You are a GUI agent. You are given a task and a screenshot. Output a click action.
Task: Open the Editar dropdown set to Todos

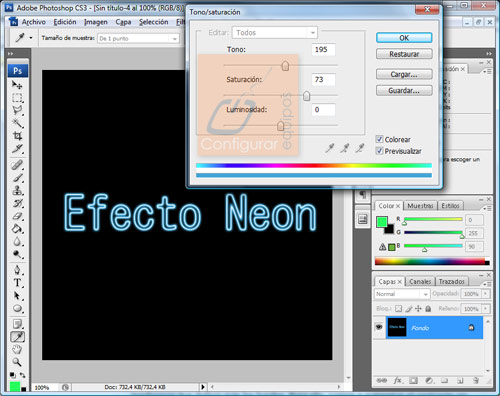(x=275, y=33)
